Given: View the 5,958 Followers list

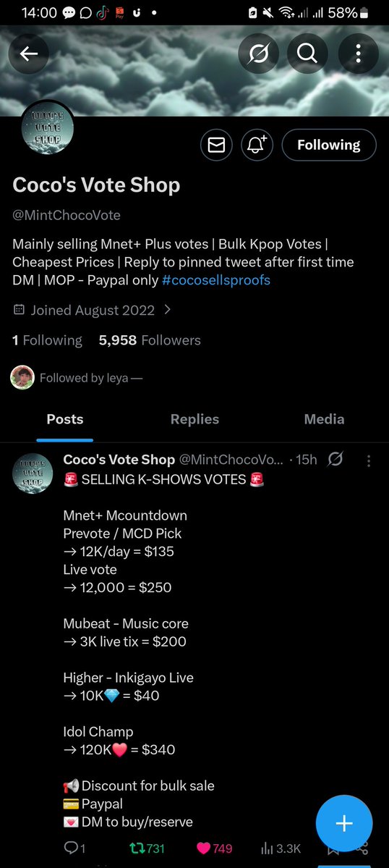Looking at the screenshot, I should [150, 340].
